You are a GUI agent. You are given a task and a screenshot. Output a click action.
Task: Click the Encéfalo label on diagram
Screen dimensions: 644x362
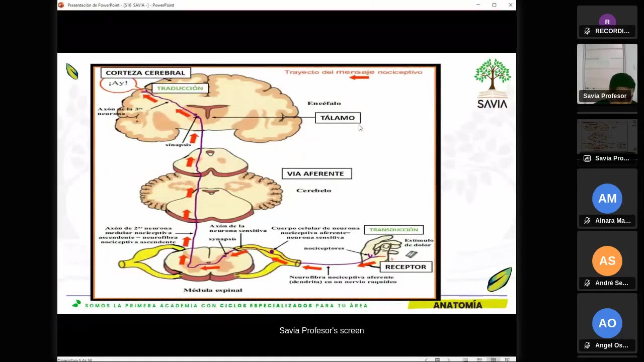[324, 103]
